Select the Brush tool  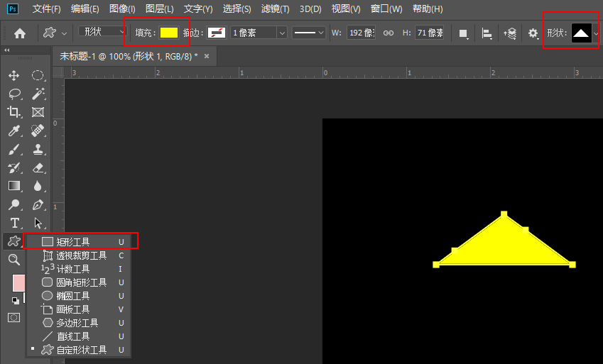[x=13, y=149]
